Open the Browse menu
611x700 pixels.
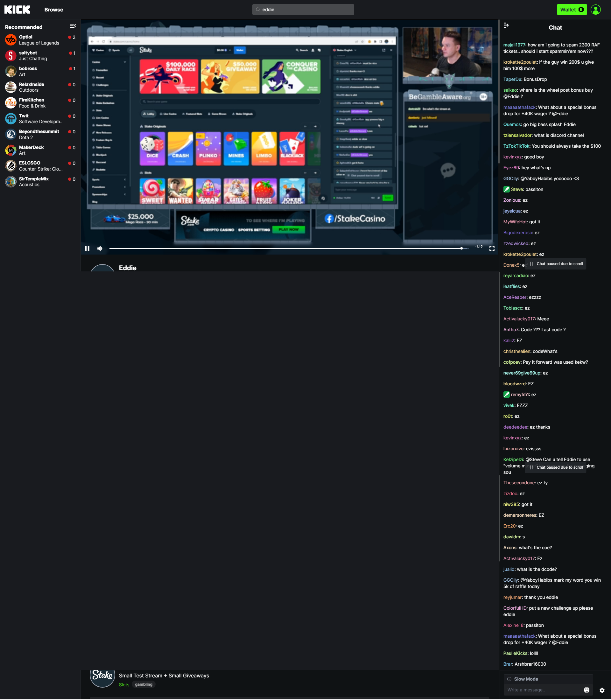click(x=53, y=10)
